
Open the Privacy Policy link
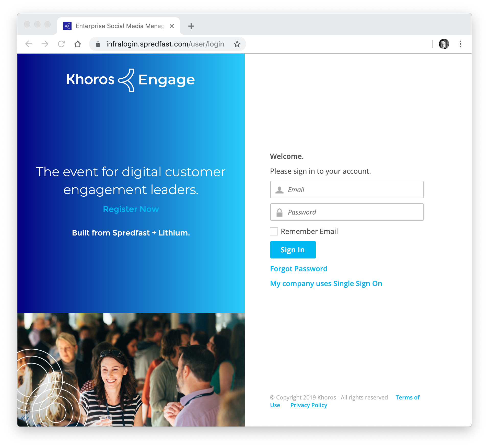click(x=309, y=405)
